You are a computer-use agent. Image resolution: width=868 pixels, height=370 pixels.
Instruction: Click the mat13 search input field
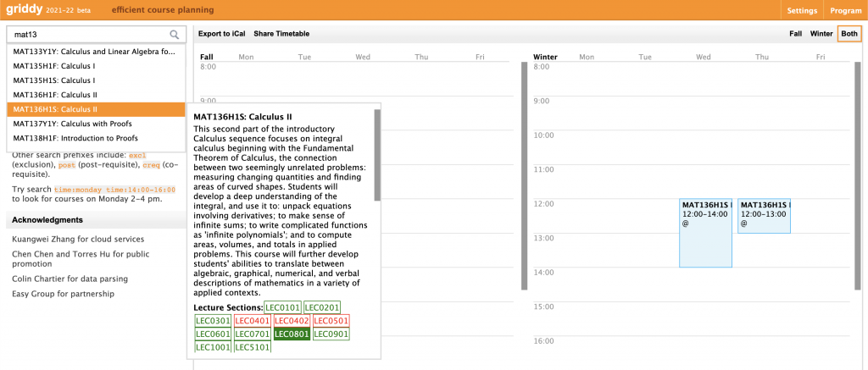point(89,35)
